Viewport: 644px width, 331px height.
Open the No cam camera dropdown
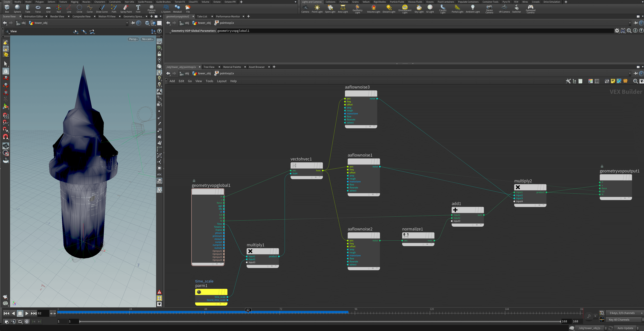point(148,39)
